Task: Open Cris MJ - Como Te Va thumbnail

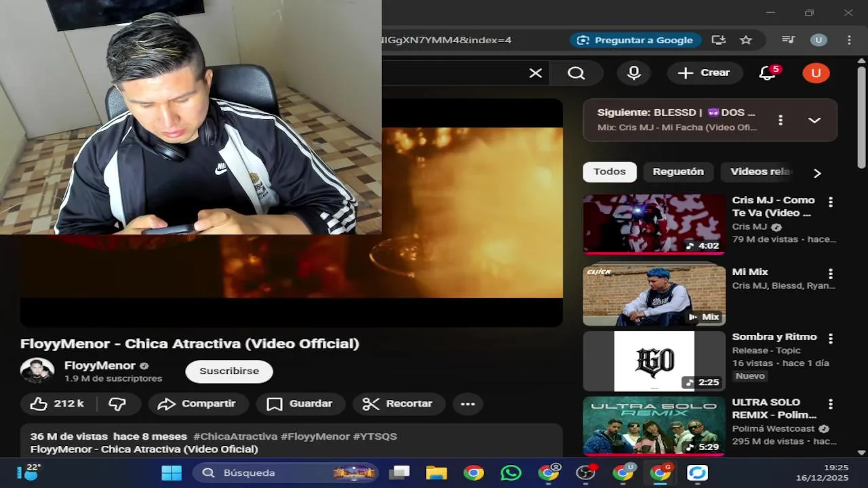Action: coord(654,224)
